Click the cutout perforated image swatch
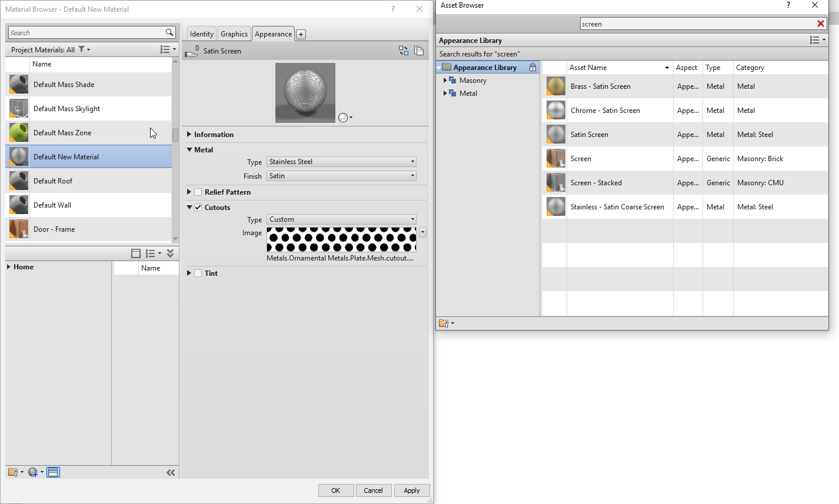This screenshot has width=839, height=504. coord(341,239)
